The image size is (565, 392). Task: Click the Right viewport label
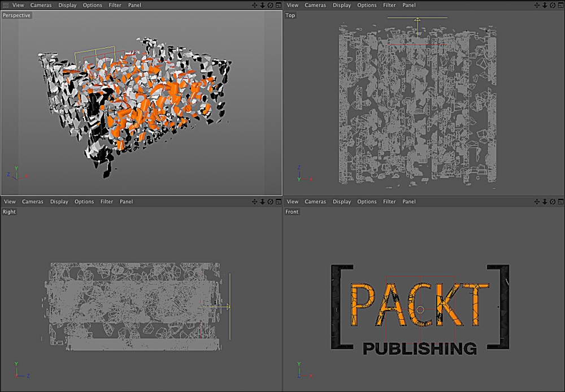[9, 211]
